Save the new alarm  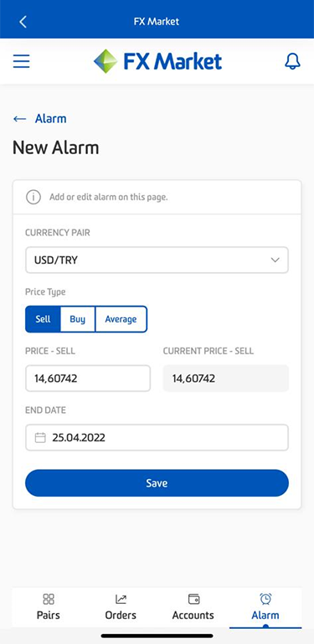click(157, 483)
